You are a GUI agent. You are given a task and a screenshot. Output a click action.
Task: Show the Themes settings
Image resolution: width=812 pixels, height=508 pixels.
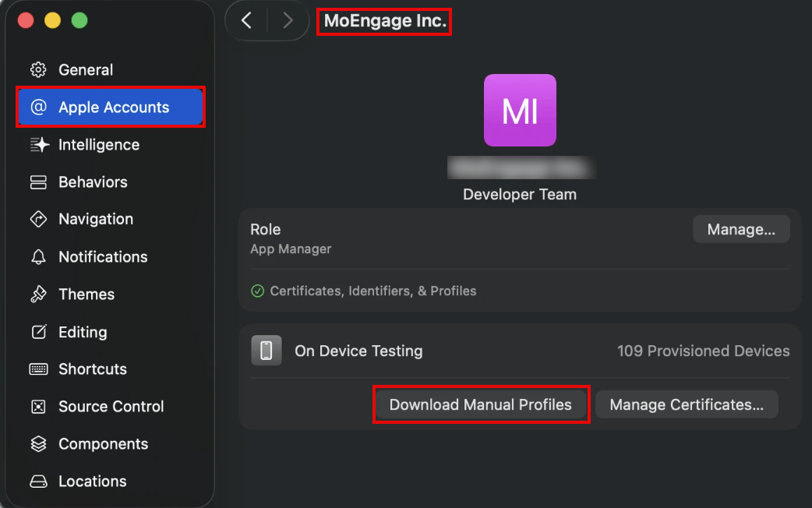coord(111,295)
